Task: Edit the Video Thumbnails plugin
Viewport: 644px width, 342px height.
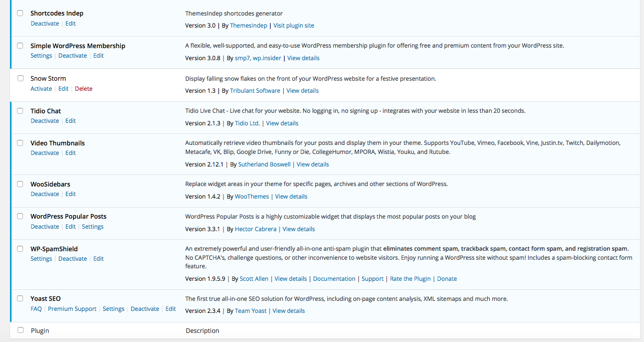Action: (71, 153)
